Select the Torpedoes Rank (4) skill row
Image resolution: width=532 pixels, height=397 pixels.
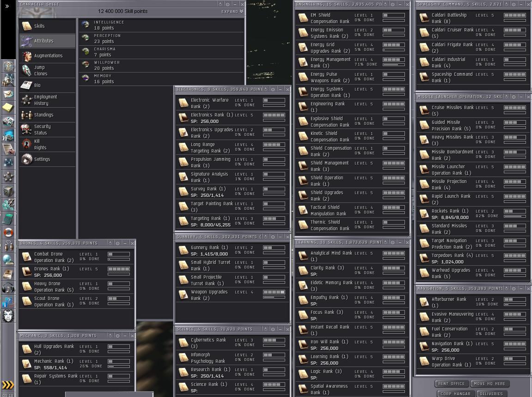pos(472,258)
